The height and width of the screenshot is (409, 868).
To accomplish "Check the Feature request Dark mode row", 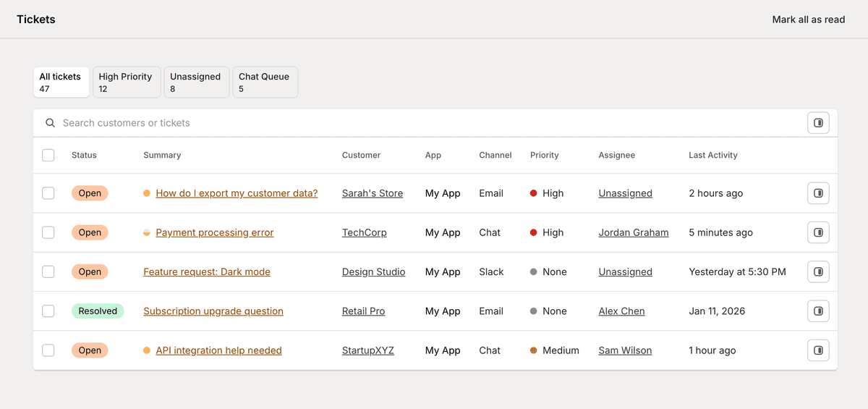I will click(x=48, y=271).
